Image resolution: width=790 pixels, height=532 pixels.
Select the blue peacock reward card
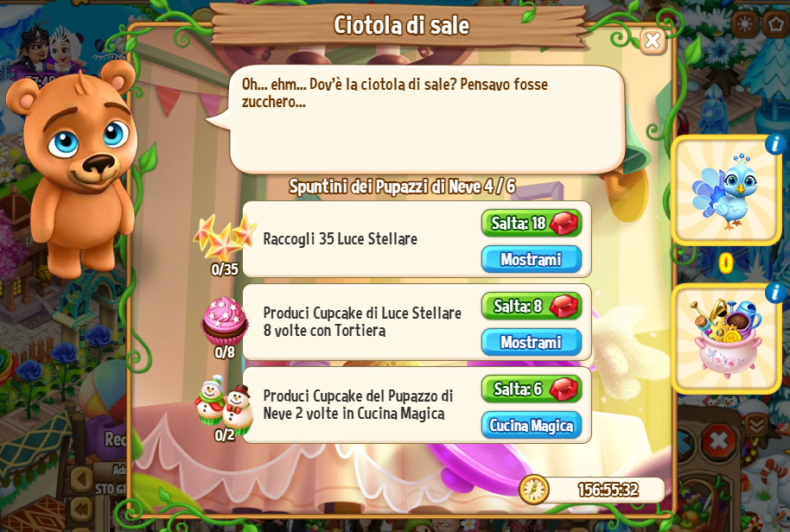725,191
